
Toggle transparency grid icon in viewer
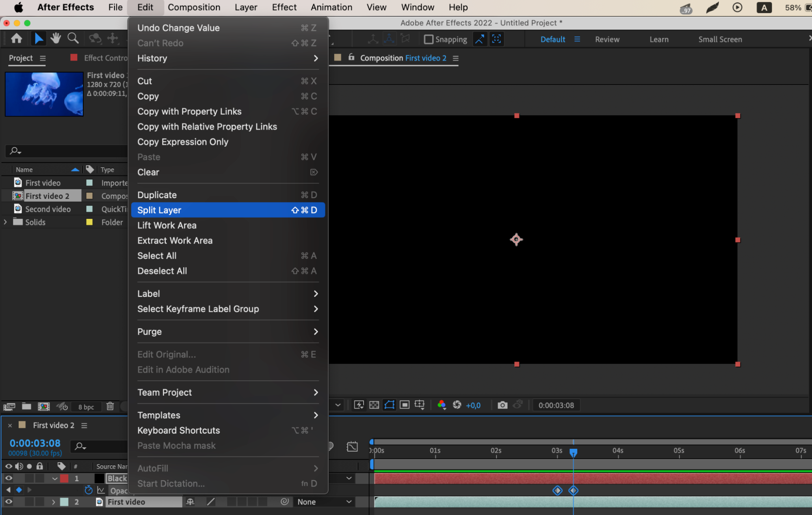point(374,405)
